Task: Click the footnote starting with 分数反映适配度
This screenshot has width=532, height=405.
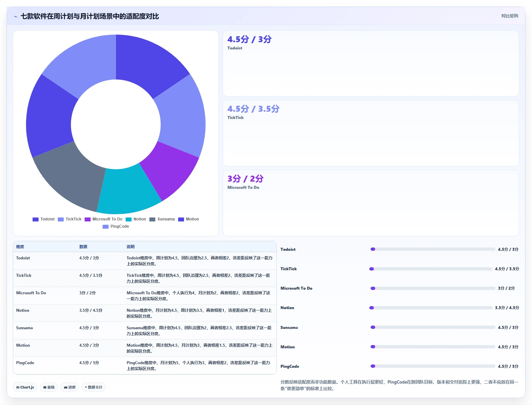Action: point(399,385)
